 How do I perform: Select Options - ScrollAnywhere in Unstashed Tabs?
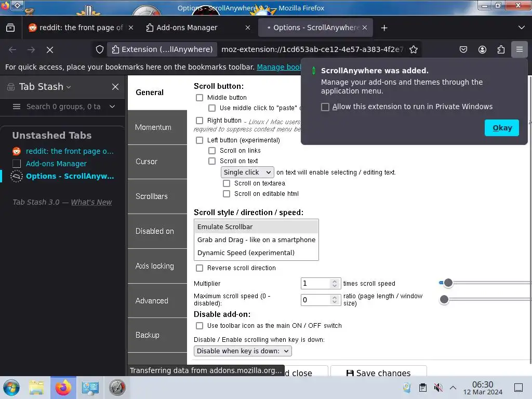[70, 177]
